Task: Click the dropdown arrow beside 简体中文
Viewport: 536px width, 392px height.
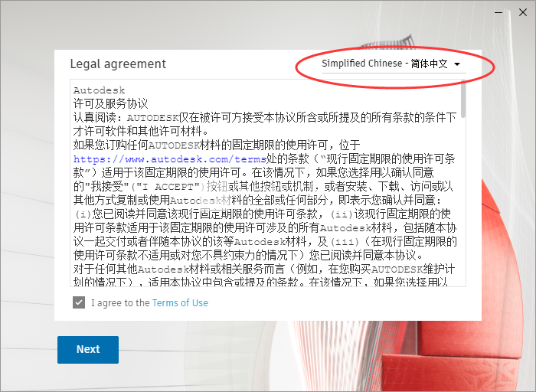Action: [457, 64]
